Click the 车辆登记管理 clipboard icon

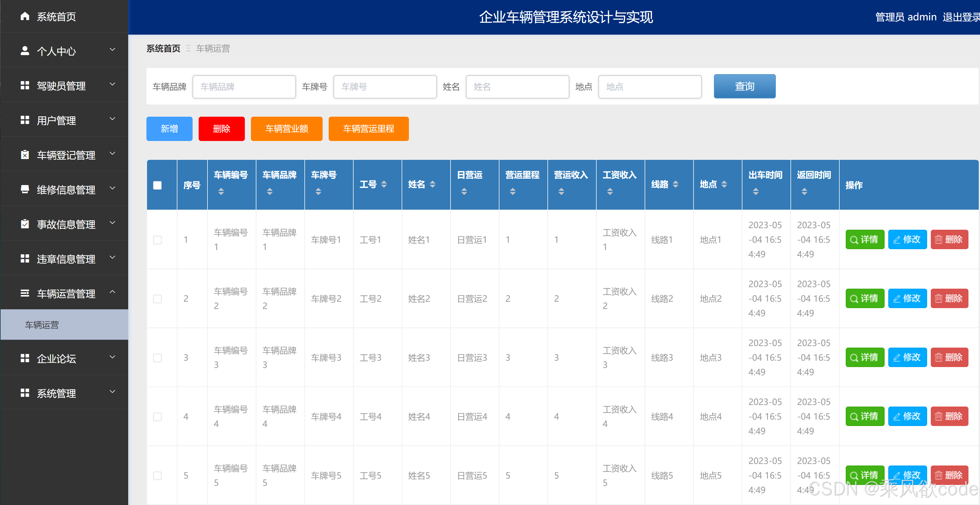coord(25,155)
